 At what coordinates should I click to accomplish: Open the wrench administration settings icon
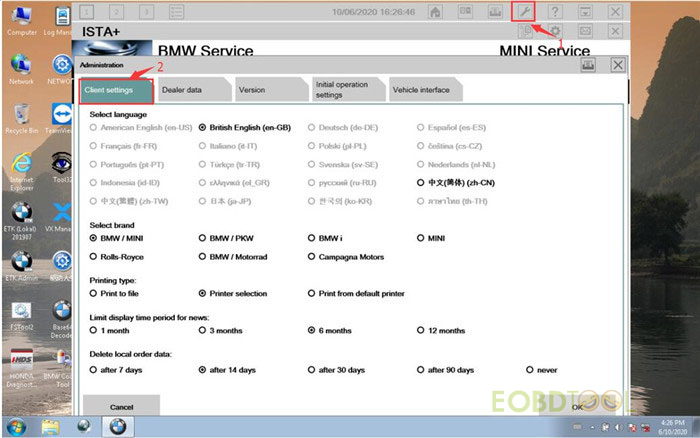coord(523,11)
